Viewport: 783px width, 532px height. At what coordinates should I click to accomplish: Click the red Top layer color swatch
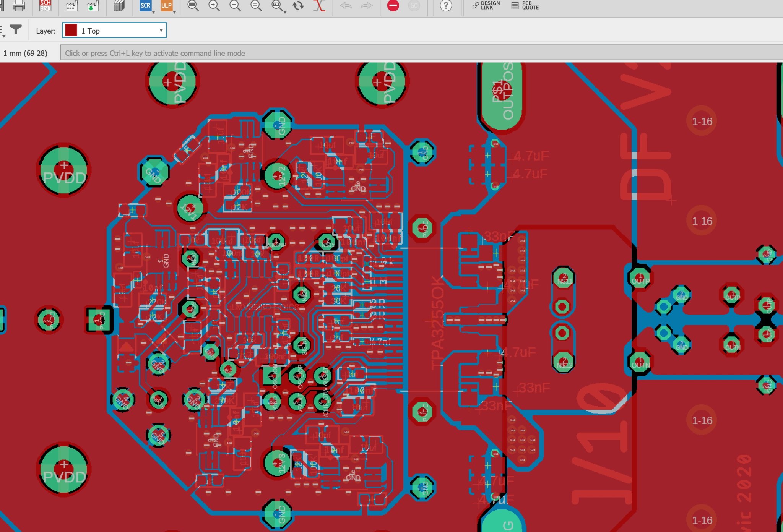pyautogui.click(x=71, y=31)
